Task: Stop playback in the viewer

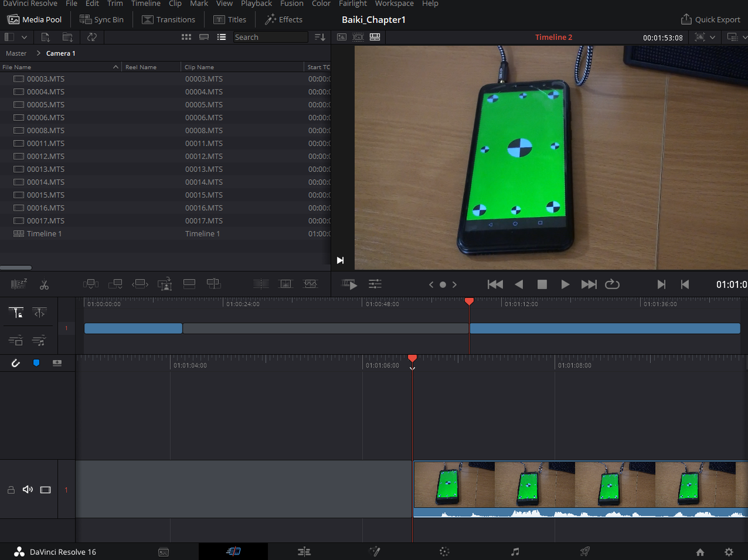Action: tap(542, 284)
